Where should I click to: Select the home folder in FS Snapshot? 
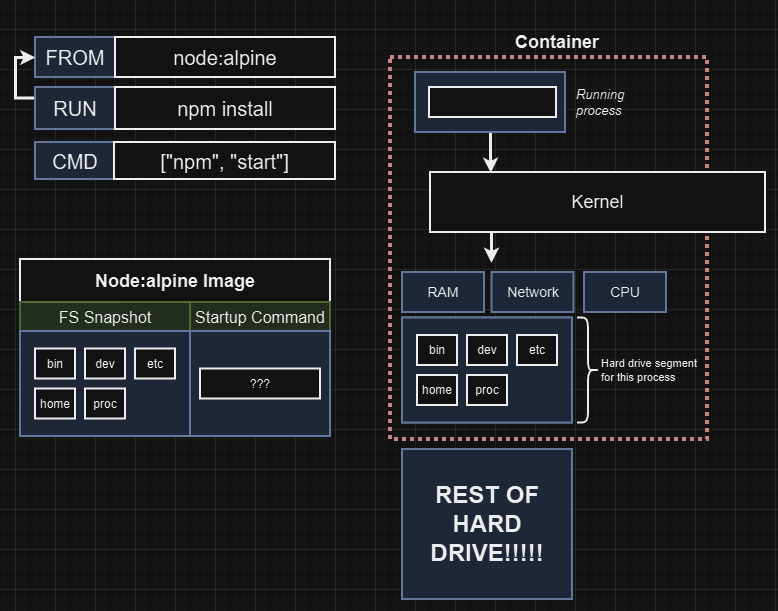coord(55,403)
